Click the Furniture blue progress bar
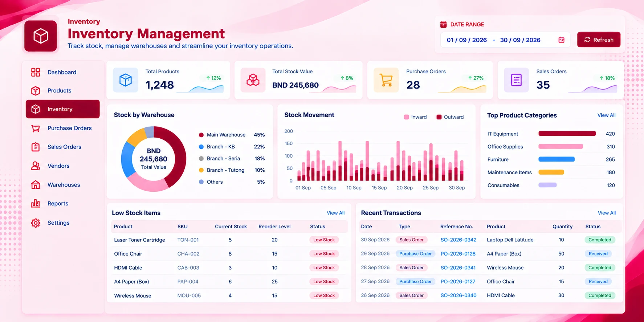Screen dimensions: 644x322 tap(557, 159)
